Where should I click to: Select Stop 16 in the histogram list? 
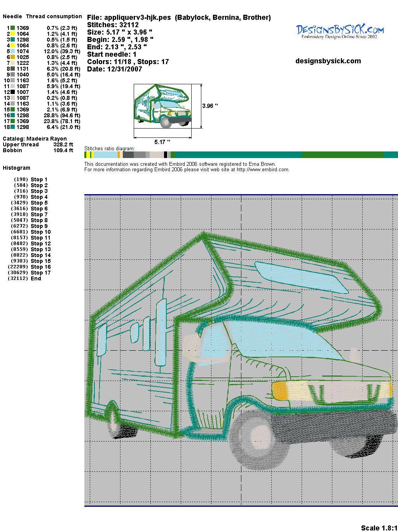(40, 267)
